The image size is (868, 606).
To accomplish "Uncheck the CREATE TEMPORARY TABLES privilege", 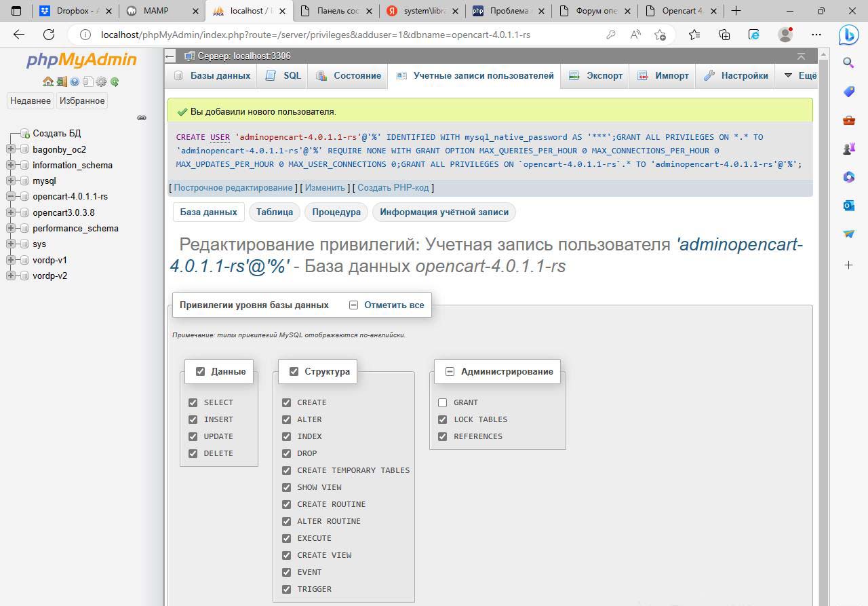I will click(x=286, y=470).
